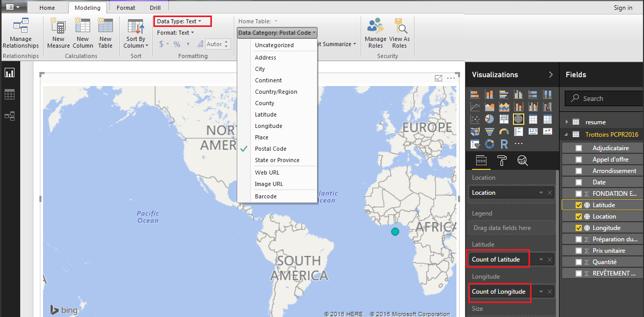Click Manage Relationships button
644x317 pixels.
21,34
